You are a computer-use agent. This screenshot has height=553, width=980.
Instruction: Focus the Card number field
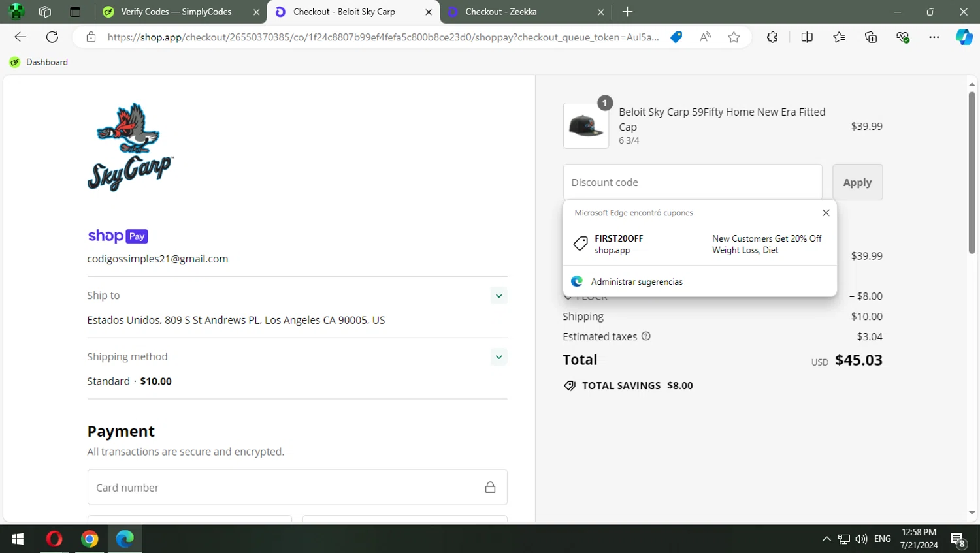297,487
